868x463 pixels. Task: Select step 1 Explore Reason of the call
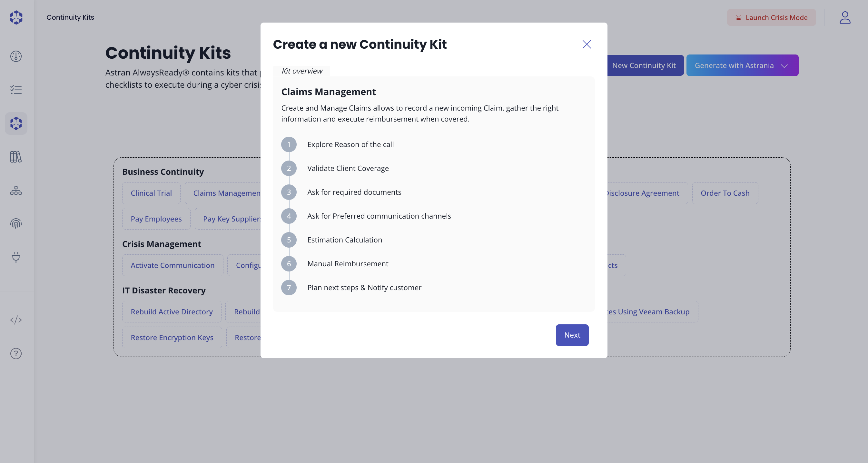coord(350,144)
